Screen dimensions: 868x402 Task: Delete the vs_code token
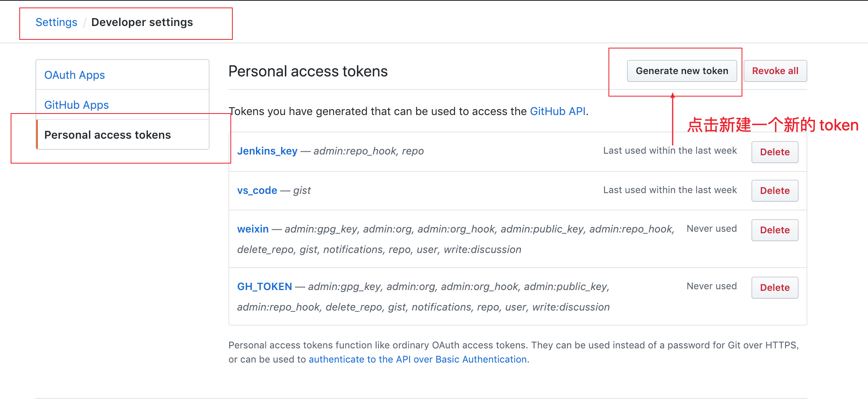tap(775, 191)
